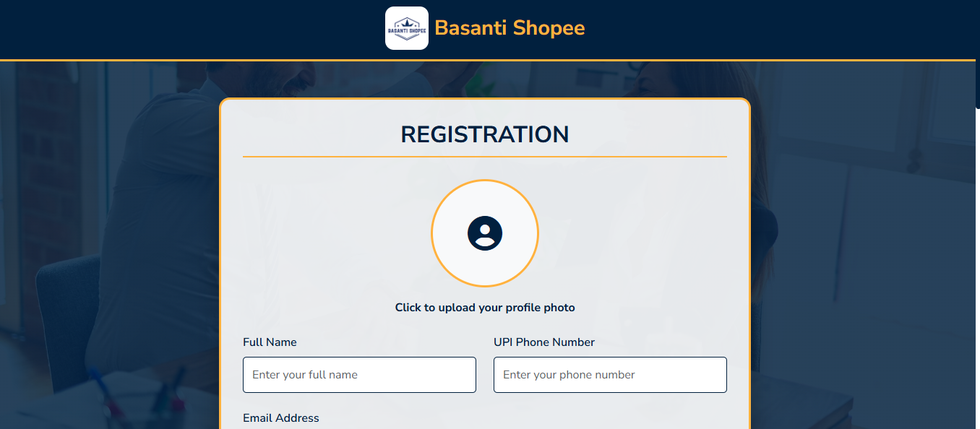Click the Full Name field label
The image size is (980, 429).
click(x=270, y=342)
